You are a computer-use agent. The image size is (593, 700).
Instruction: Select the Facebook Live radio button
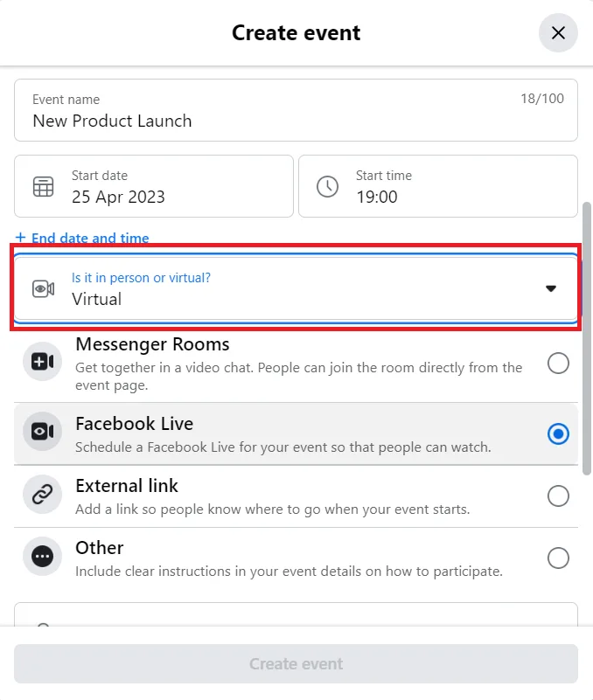coord(558,434)
